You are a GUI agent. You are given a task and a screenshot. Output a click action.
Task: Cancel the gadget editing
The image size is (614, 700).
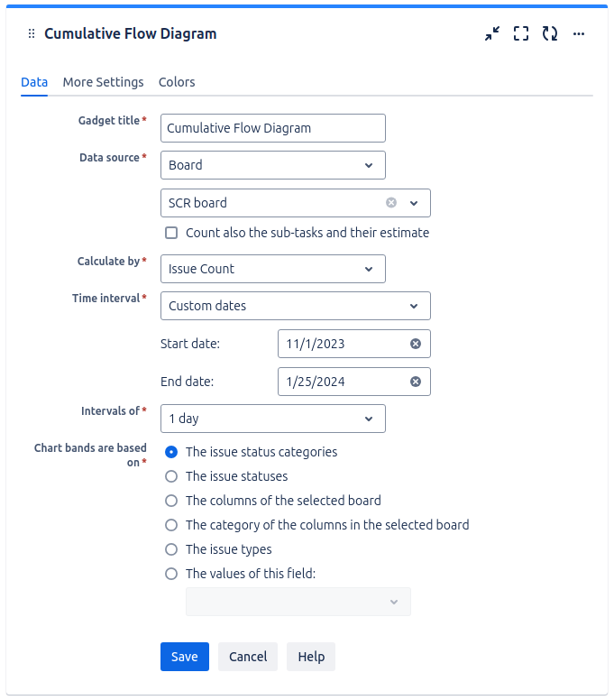click(x=248, y=657)
